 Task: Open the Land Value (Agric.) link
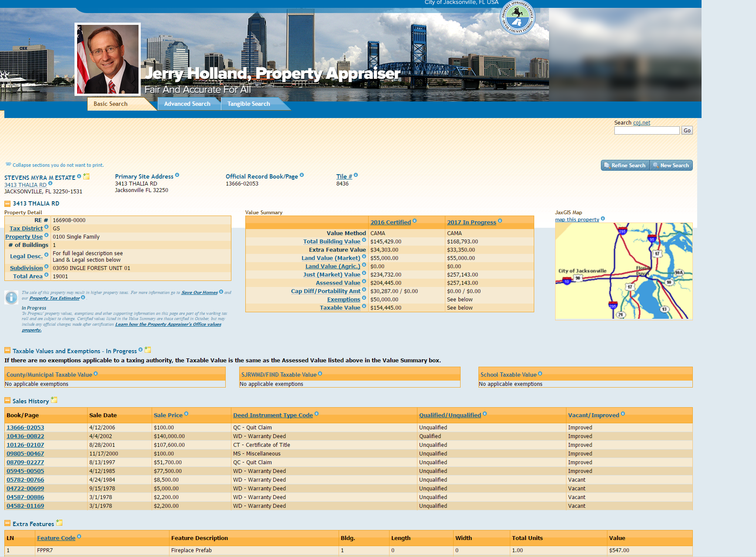pyautogui.click(x=333, y=267)
